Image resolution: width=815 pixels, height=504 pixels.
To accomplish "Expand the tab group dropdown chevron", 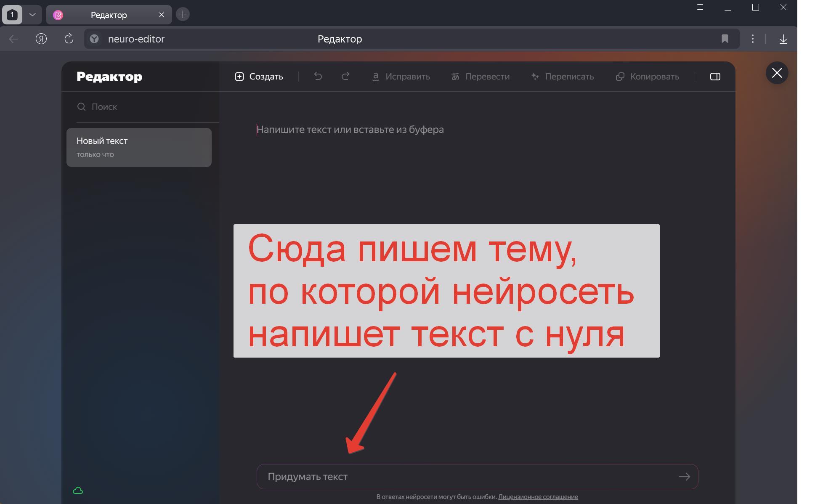I will [32, 15].
